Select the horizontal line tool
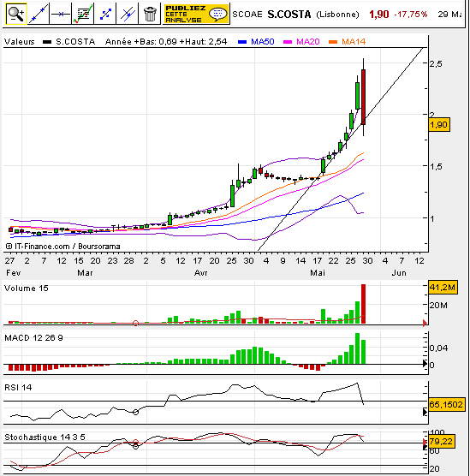Image resolution: width=470 pixels, height=476 pixels. click(x=61, y=14)
